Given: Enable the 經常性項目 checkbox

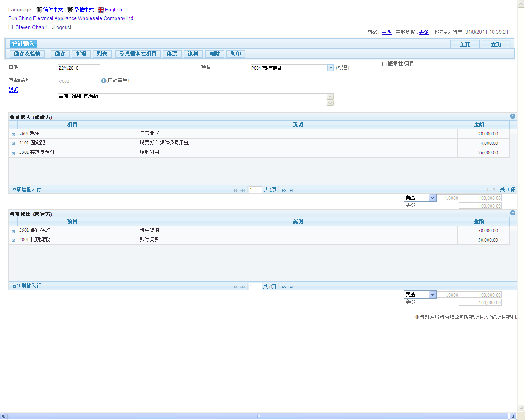Looking at the screenshot, I should pyautogui.click(x=384, y=64).
